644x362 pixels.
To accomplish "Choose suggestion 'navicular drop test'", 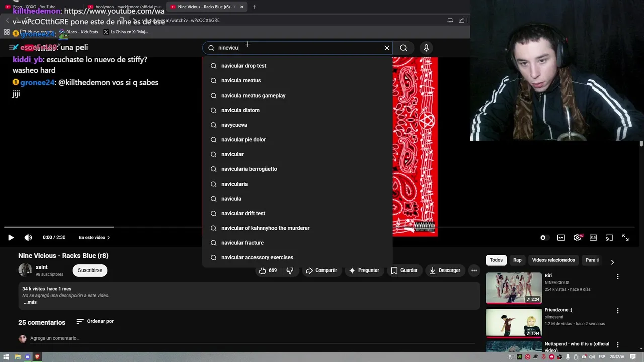I will click(x=297, y=66).
